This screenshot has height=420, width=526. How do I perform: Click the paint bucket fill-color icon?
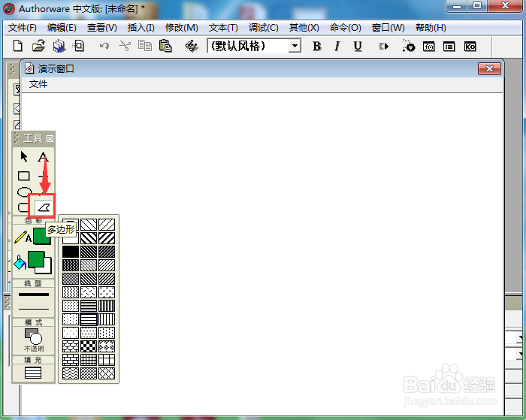20,262
